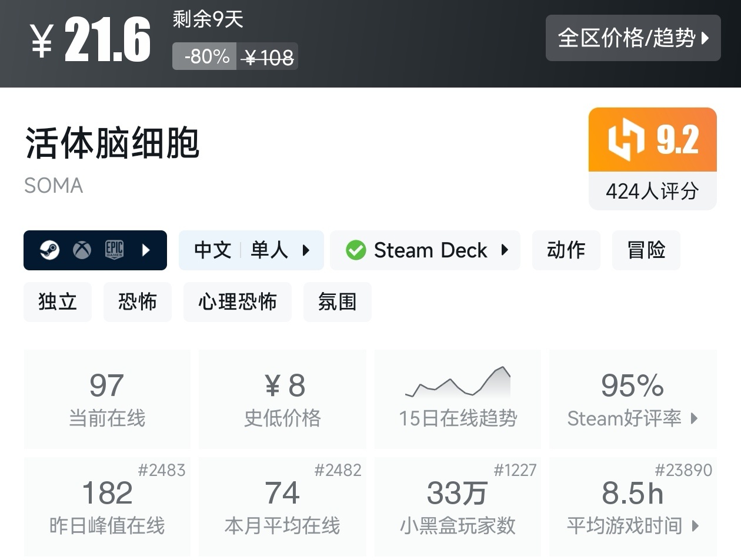Click the -80% discount badge
This screenshot has width=741, height=560.
[x=204, y=57]
